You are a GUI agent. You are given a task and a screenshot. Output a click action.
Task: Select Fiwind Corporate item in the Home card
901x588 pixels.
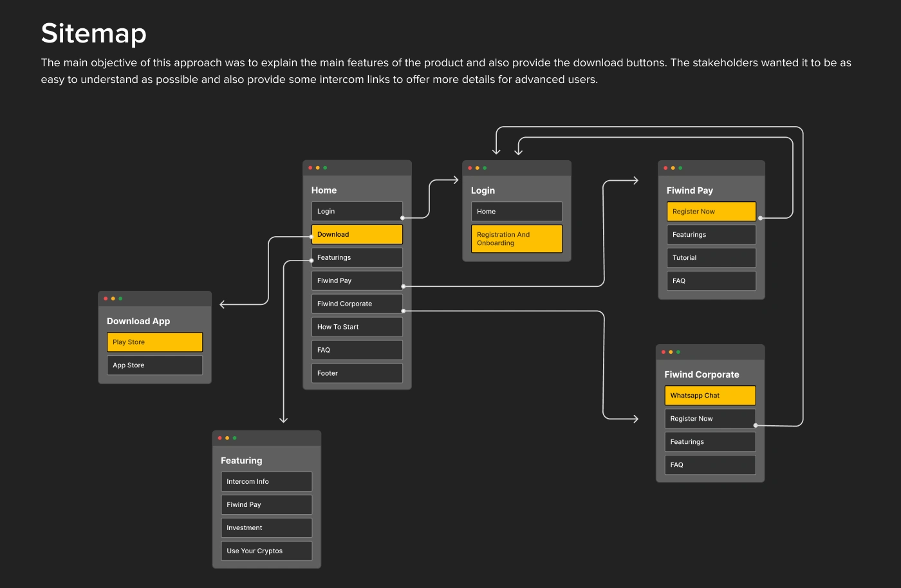pyautogui.click(x=357, y=304)
